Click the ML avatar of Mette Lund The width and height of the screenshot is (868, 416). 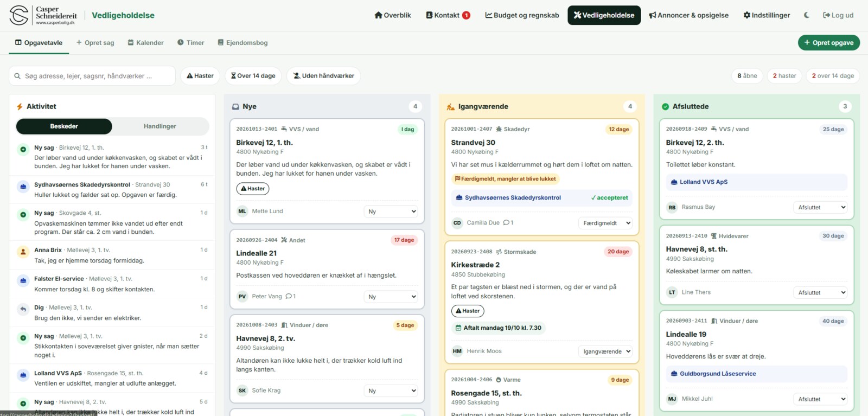point(242,211)
